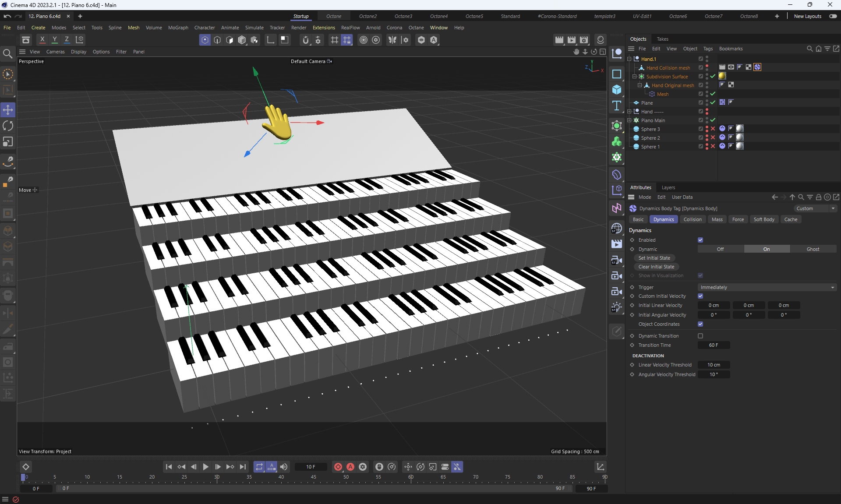This screenshot has height=504, width=841.
Task: Toggle the X axis lock icon
Action: pyautogui.click(x=42, y=40)
